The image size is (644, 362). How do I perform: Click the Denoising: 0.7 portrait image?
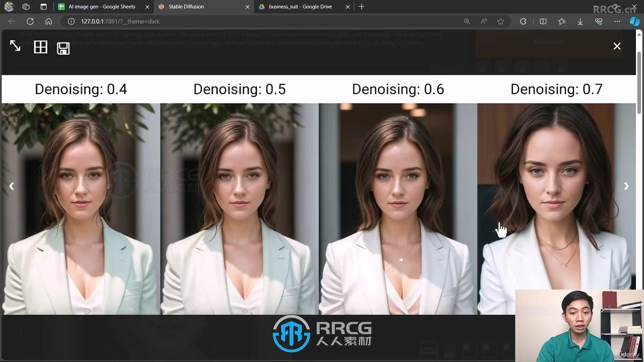point(556,209)
